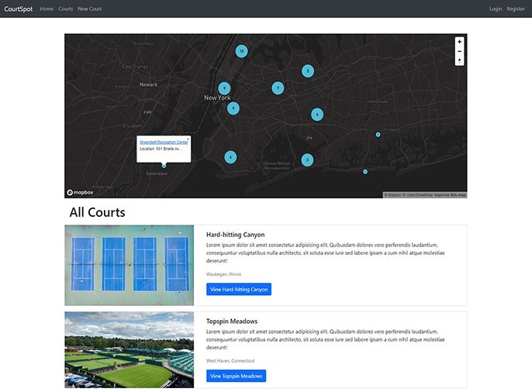Open the Mapbox attribution link
Image resolution: width=532 pixels, height=392 pixels.
click(393, 195)
